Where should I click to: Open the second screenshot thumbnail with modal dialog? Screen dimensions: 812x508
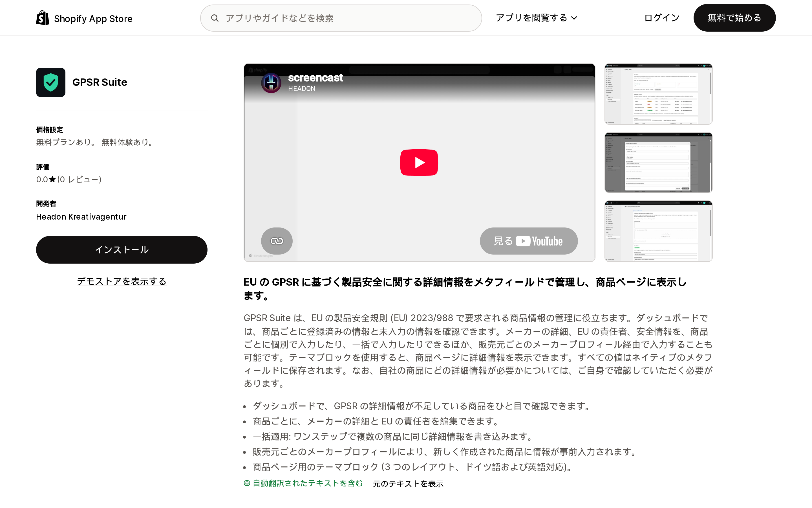coord(658,163)
